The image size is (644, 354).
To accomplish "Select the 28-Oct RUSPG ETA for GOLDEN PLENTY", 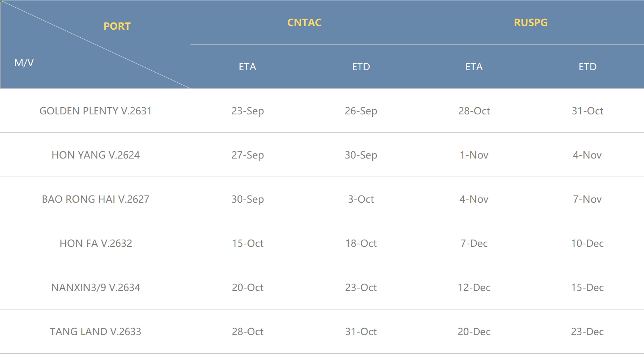I will pyautogui.click(x=474, y=111).
